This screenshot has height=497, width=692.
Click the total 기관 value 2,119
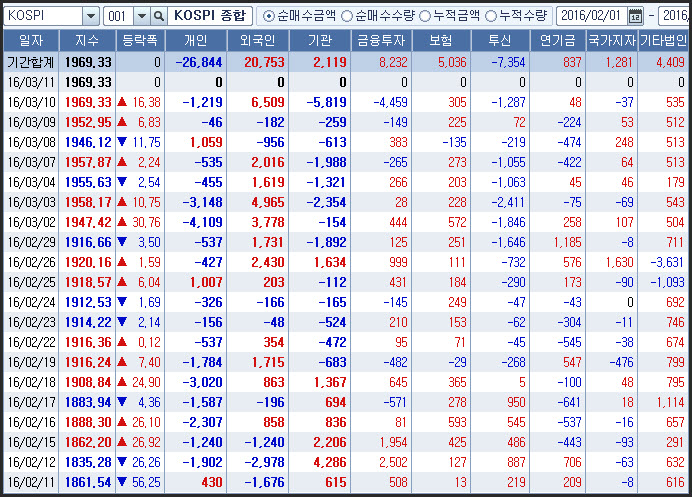[x=330, y=62]
